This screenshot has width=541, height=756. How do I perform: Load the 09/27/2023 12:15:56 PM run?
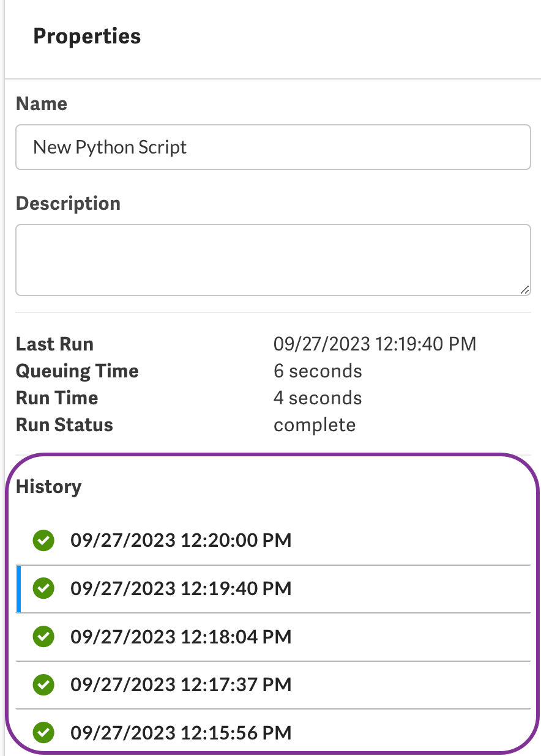click(181, 732)
